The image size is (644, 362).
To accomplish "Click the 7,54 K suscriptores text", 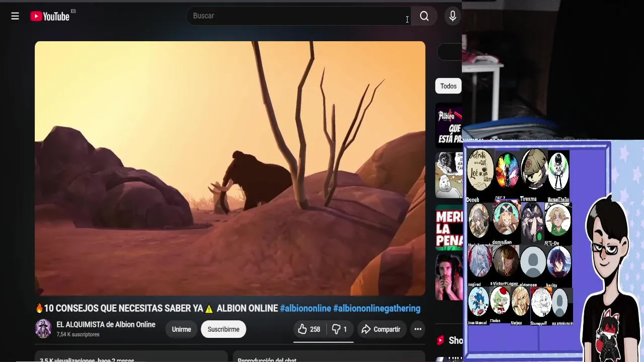I will 78,335.
